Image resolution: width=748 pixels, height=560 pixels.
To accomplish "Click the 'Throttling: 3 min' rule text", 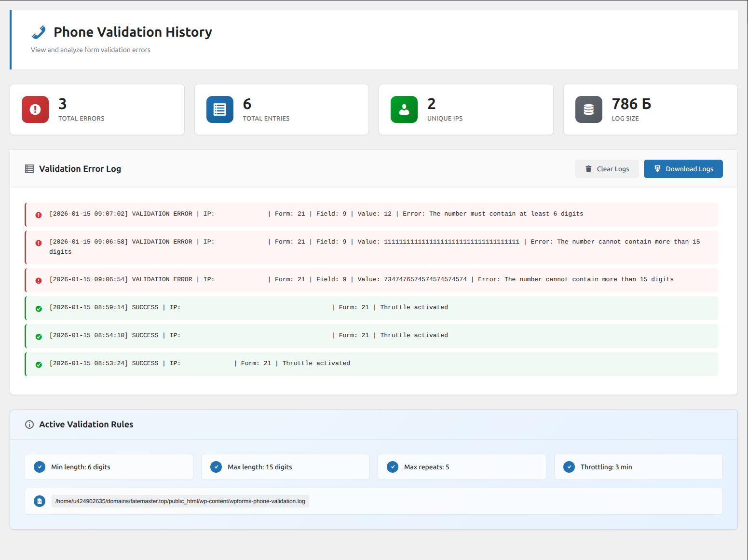I will pos(606,467).
